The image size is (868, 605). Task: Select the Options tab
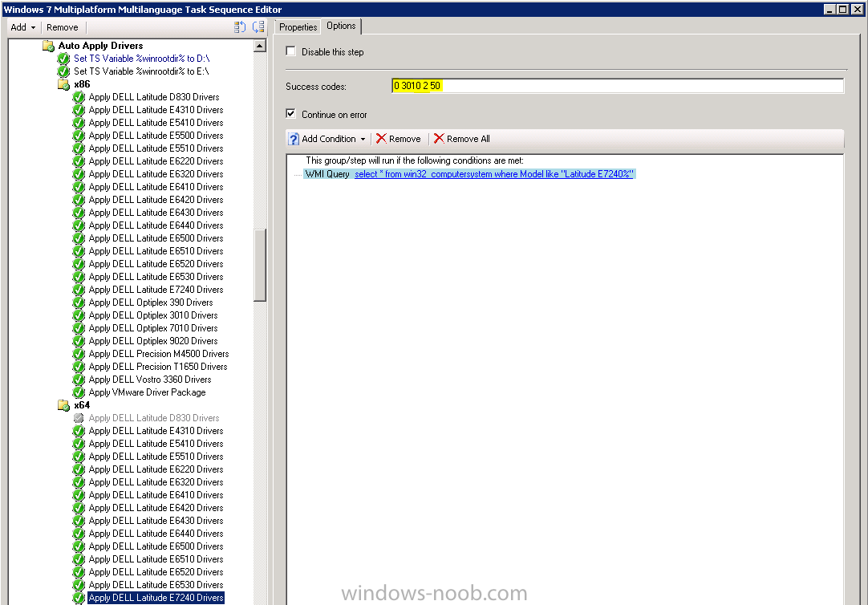[x=341, y=26]
